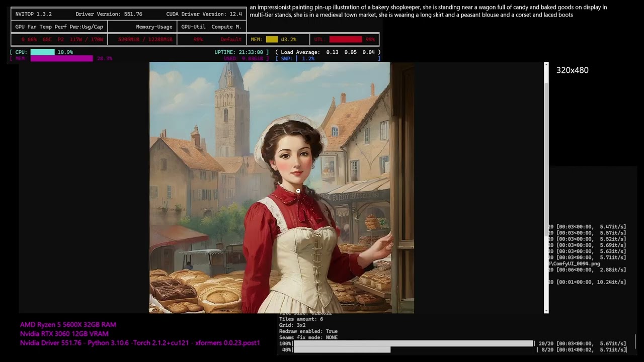Click 'Driver Version: 551.76' in nvitop header
The image size is (644, 362).
click(x=109, y=14)
